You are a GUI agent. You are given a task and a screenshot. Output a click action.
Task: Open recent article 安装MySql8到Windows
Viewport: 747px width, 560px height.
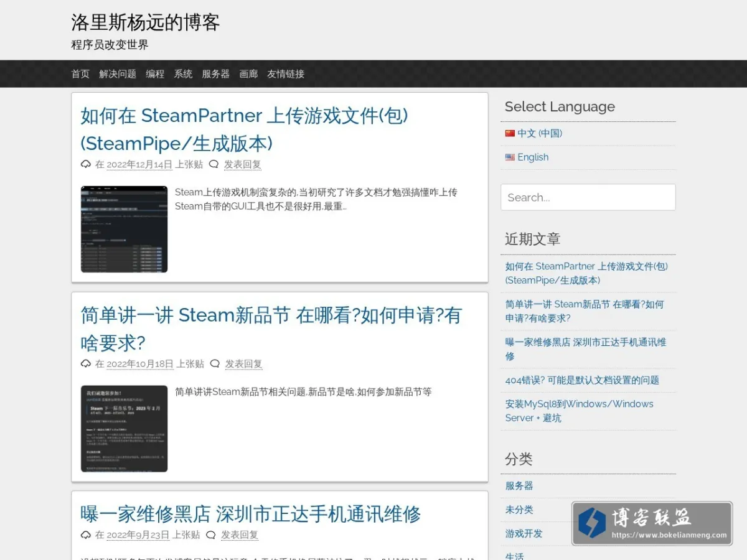point(580,411)
